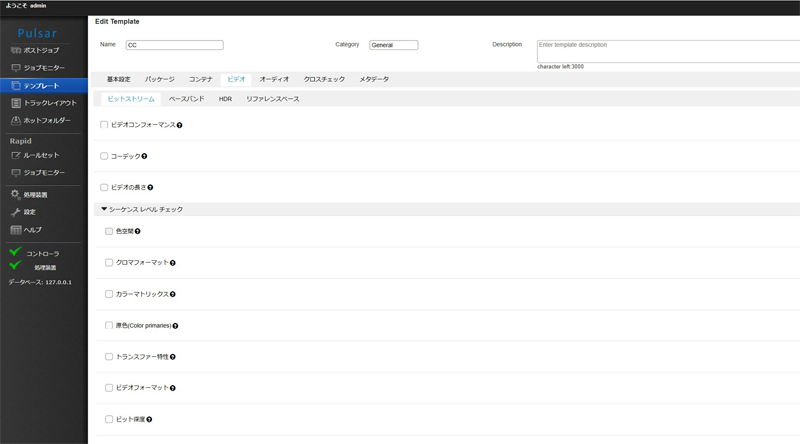This screenshot has width=800, height=444.
Task: Click the テンプレート sidebar icon
Action: coord(16,86)
